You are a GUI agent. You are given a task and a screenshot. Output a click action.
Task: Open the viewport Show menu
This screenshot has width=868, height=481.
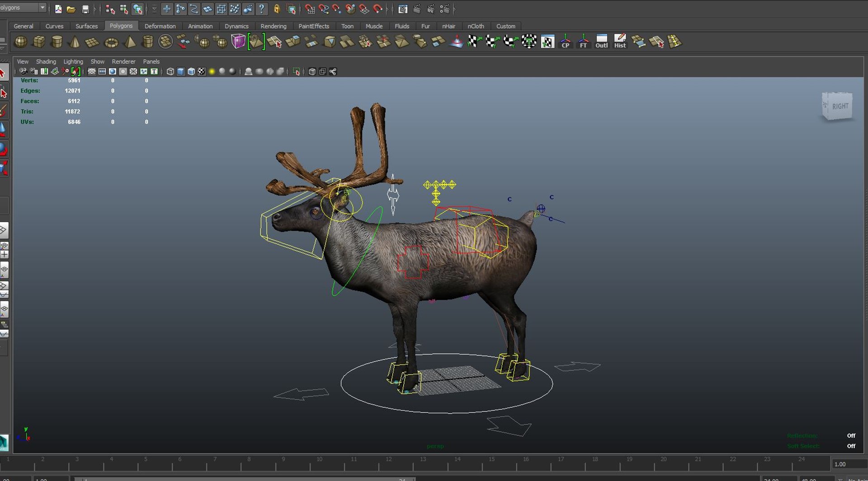pyautogui.click(x=97, y=61)
